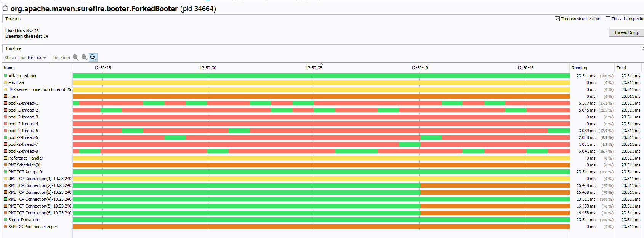
Task: Select the pool-2-thread-6 row
Action: 322,137
